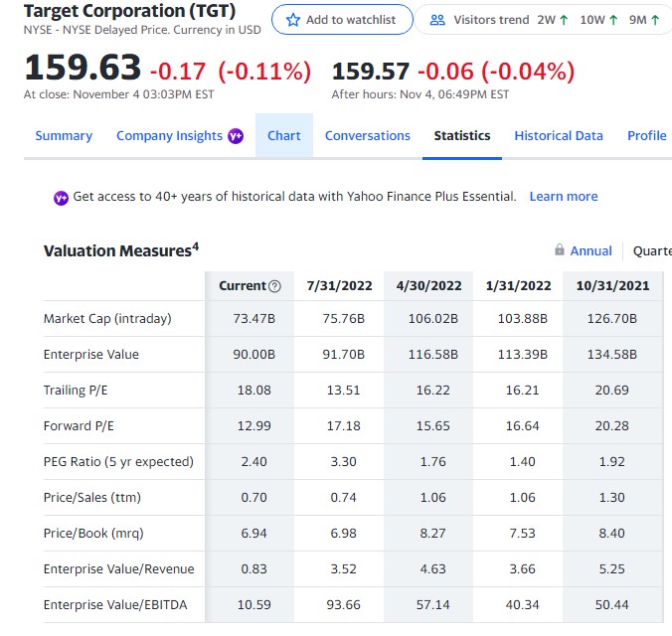Click the 7/31/2022 market cap 75.76B

(344, 318)
